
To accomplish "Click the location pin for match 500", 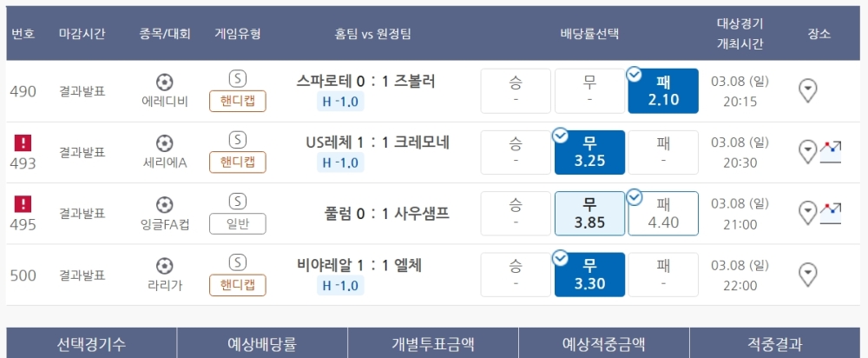I will click(x=808, y=275).
